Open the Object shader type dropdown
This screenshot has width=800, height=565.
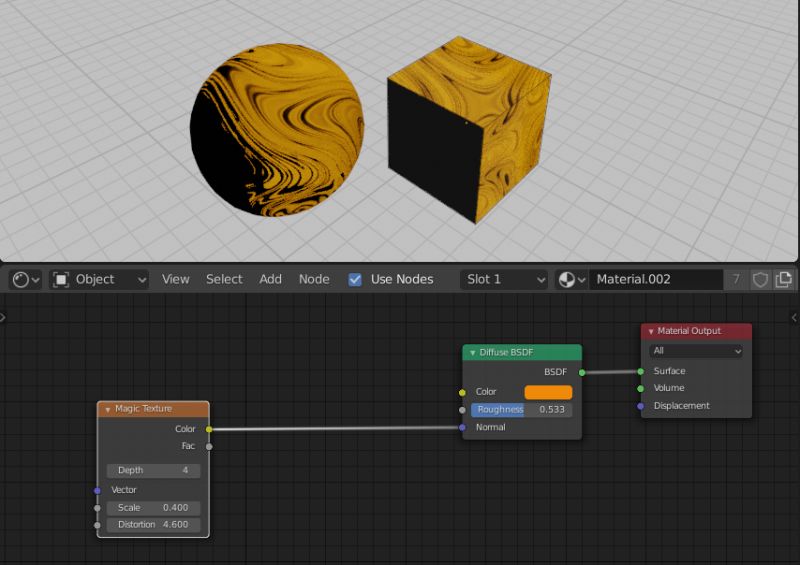coord(99,280)
